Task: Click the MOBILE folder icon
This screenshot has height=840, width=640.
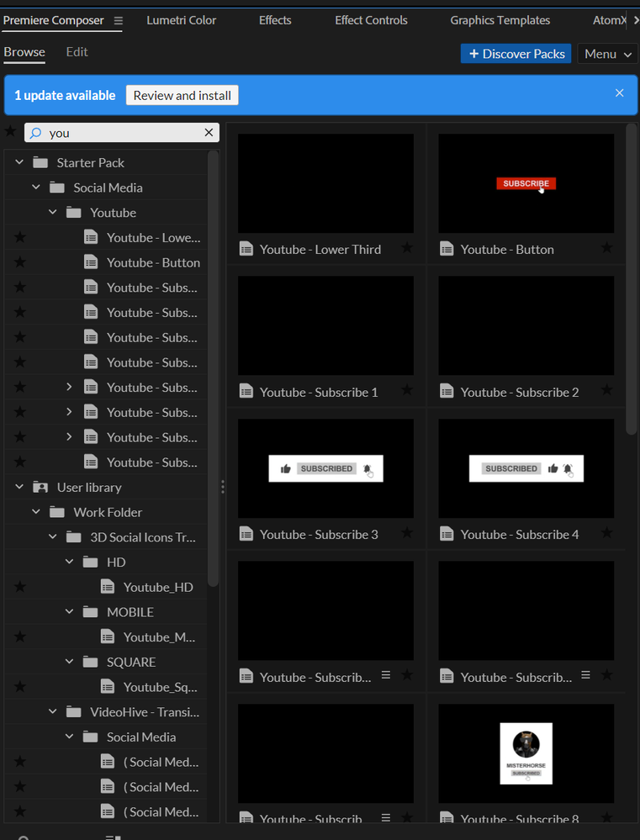Action: 90,612
